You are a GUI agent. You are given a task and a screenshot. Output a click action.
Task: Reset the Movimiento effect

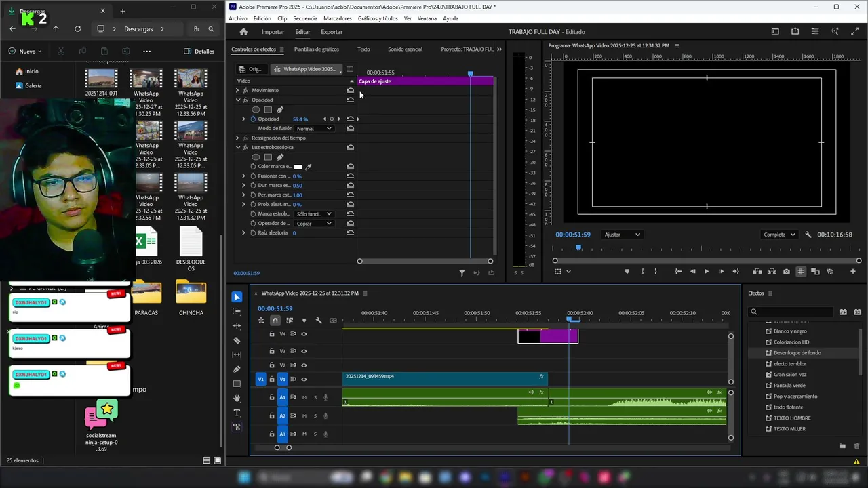350,90
